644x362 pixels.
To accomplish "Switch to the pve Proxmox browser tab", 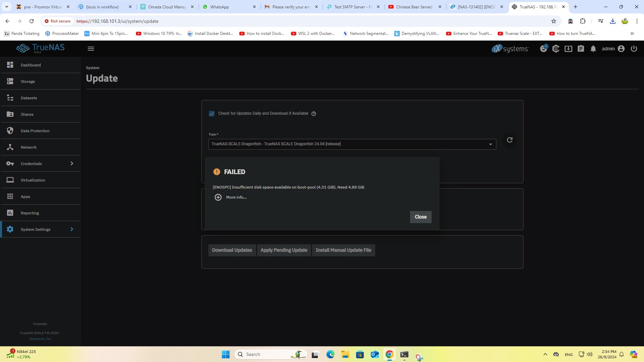I will (43, 7).
